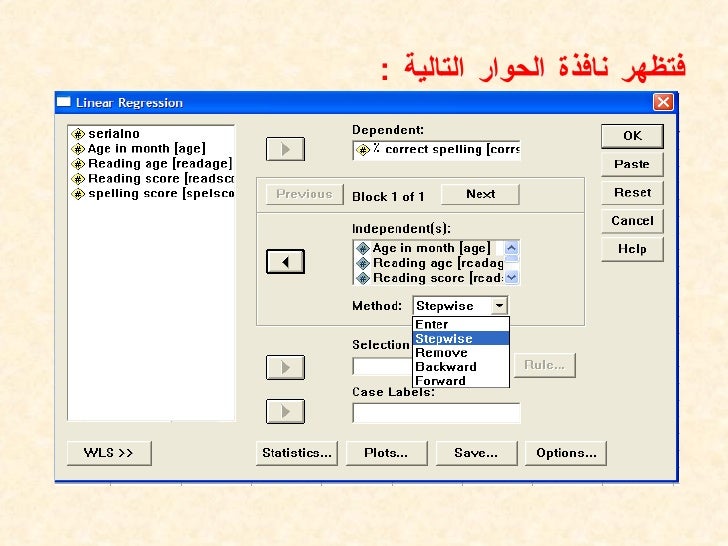Click the Next block button

480,194
